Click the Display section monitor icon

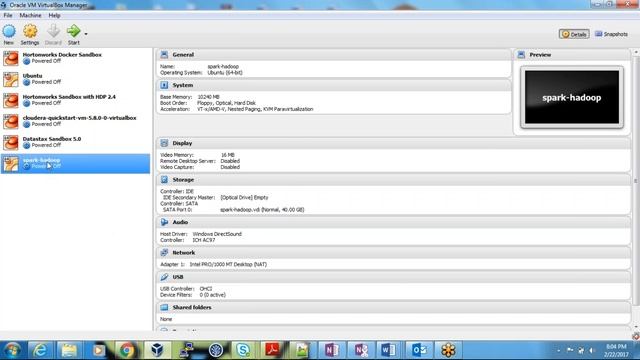[164, 143]
